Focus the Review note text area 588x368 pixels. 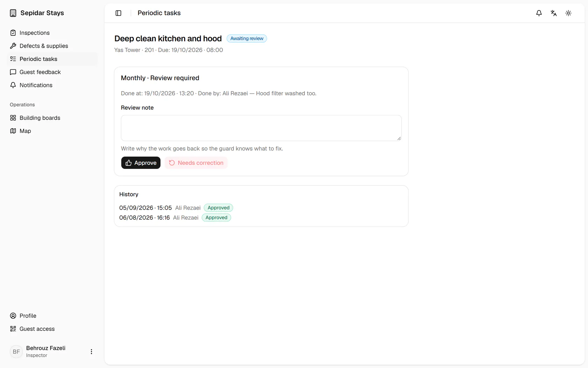[x=261, y=128]
